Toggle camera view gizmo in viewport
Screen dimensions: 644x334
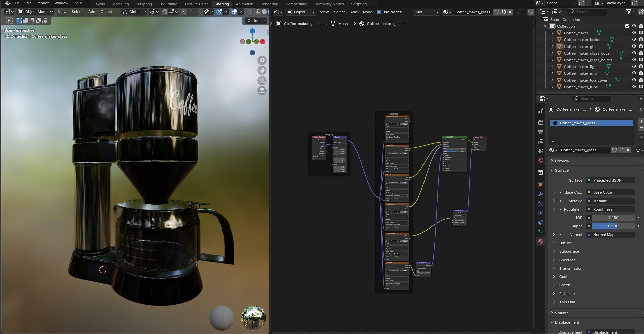[x=262, y=81]
